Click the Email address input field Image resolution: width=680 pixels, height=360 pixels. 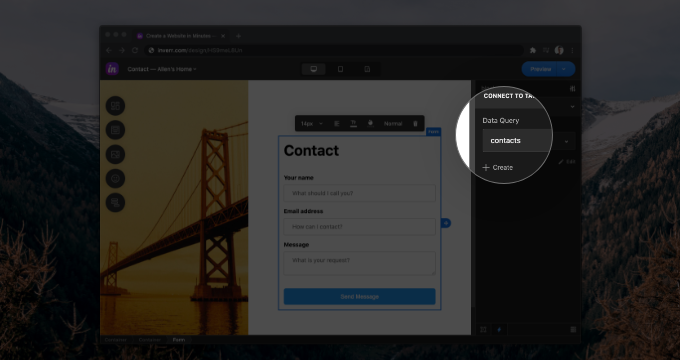[360, 226]
